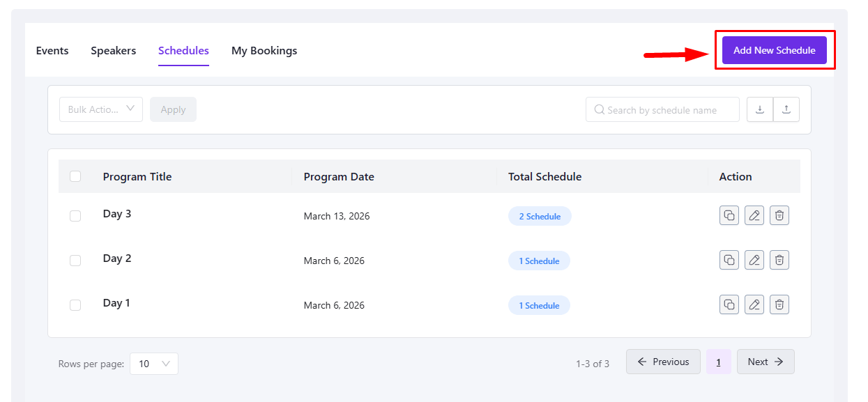Image resolution: width=868 pixels, height=402 pixels.
Task: Open the Bulk Action dropdown
Action: (101, 109)
